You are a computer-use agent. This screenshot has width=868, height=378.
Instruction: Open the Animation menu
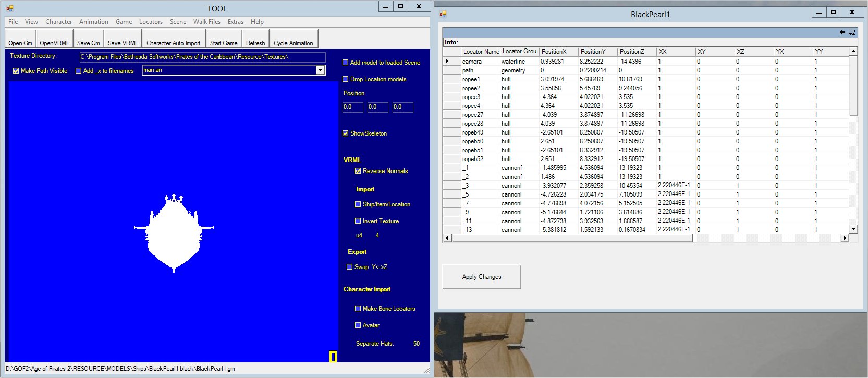click(94, 22)
